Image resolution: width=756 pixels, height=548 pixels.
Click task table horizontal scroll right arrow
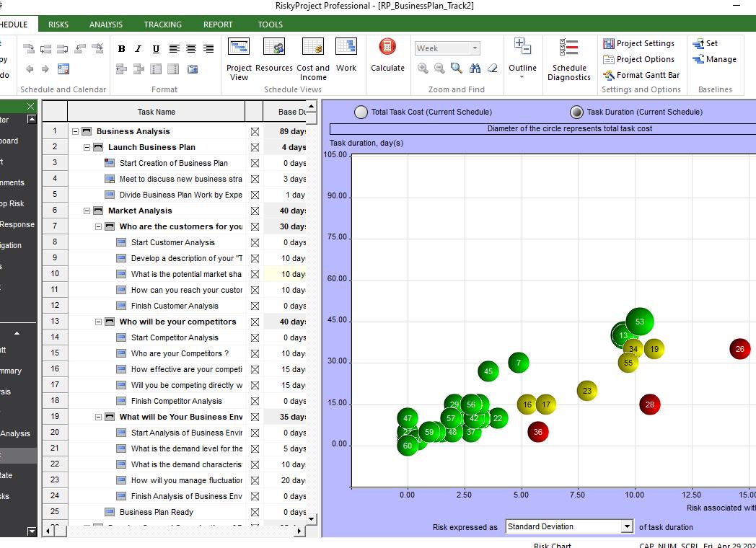click(300, 531)
